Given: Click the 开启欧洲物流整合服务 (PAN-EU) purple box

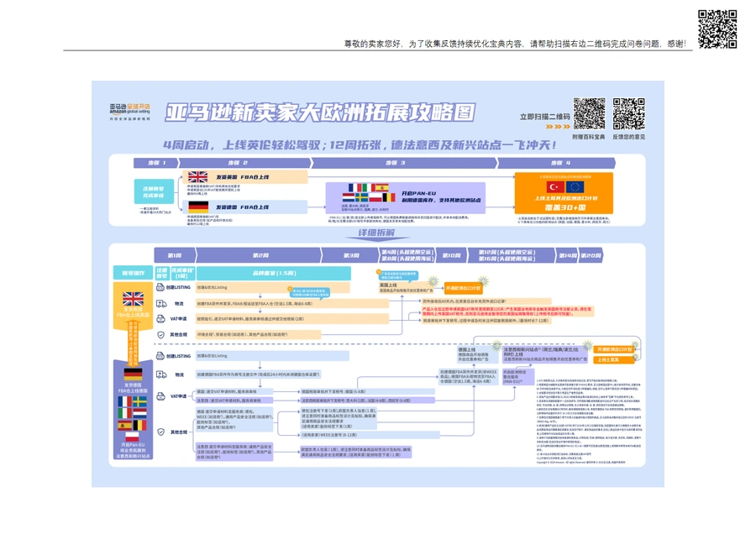Looking at the screenshot, I should (x=517, y=376).
